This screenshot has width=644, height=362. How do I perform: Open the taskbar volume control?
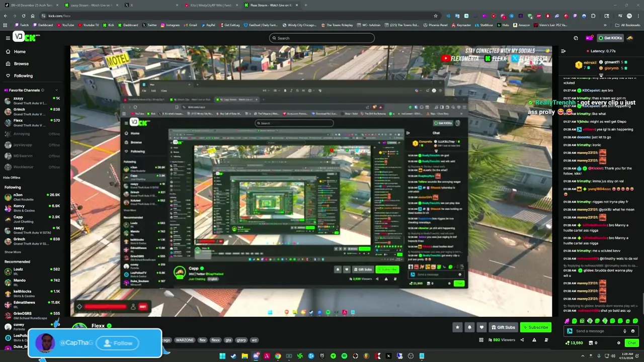pos(613,356)
